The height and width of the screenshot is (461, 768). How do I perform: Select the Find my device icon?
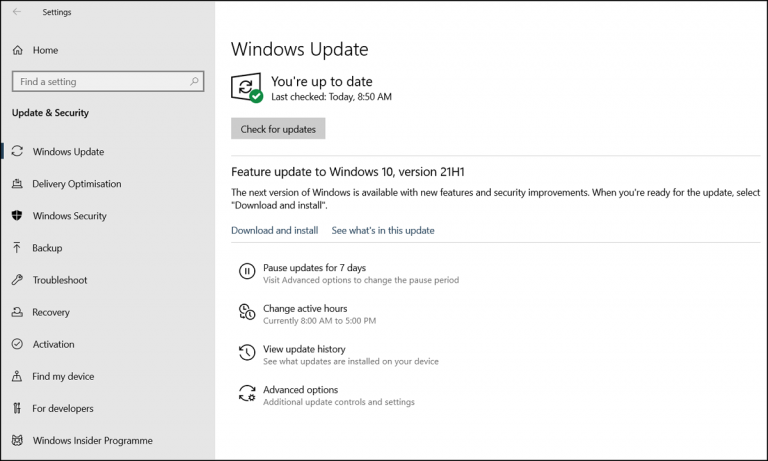[17, 376]
